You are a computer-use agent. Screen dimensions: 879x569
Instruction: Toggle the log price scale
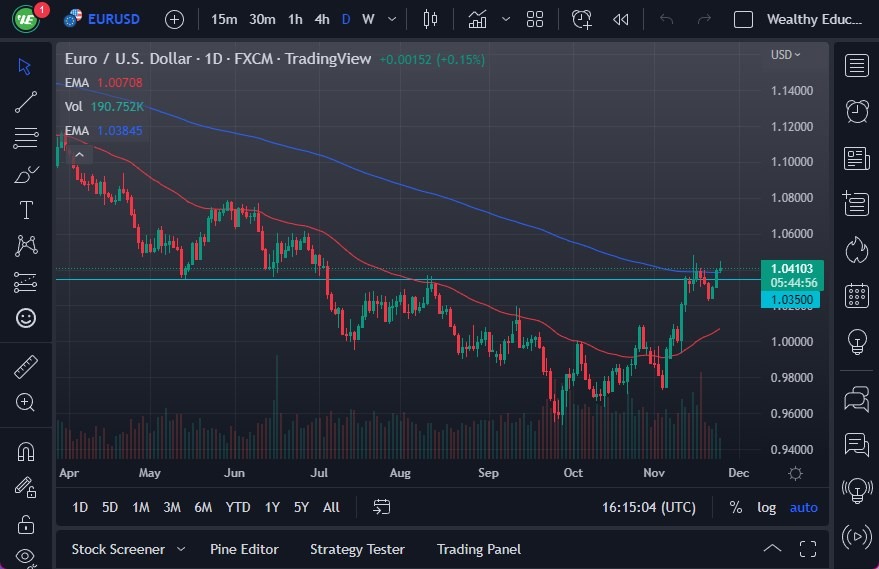(766, 507)
